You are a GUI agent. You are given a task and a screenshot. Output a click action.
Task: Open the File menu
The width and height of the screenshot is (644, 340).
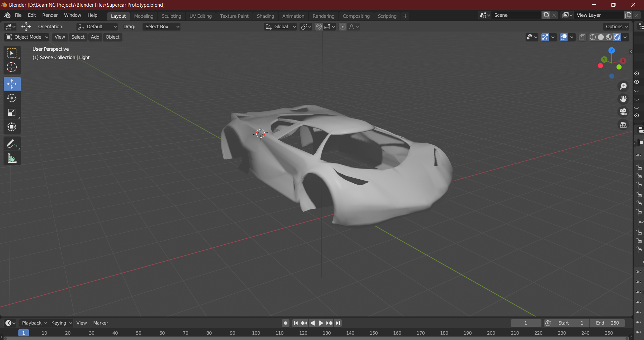coord(18,15)
